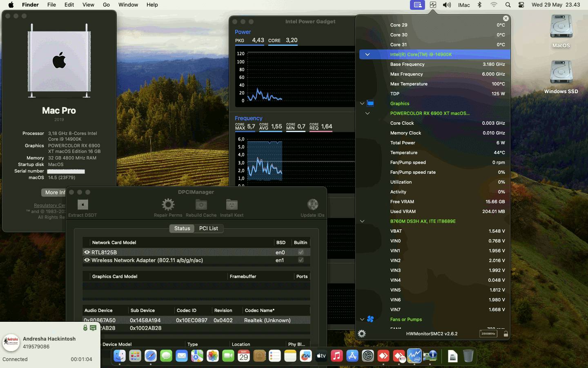Viewport: 588px width, 368px height.
Task: Collapse the Graphics section in HWMonitorSMC2
Action: click(362, 103)
